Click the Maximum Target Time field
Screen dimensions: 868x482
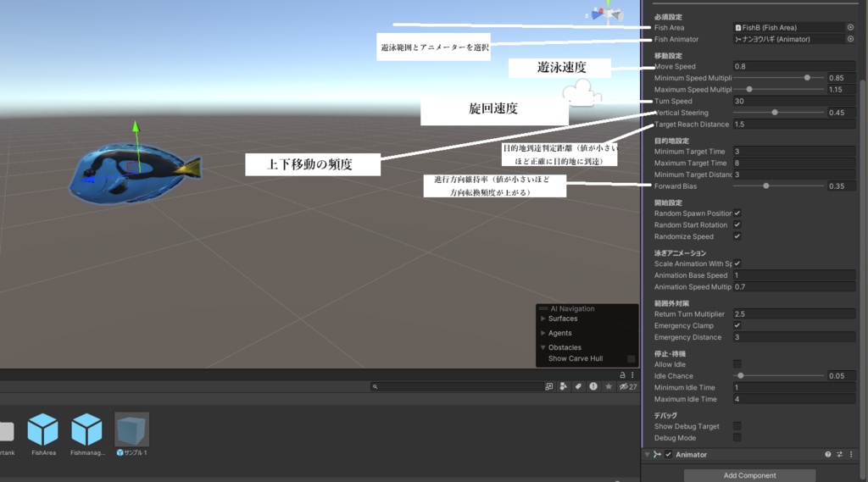point(794,163)
